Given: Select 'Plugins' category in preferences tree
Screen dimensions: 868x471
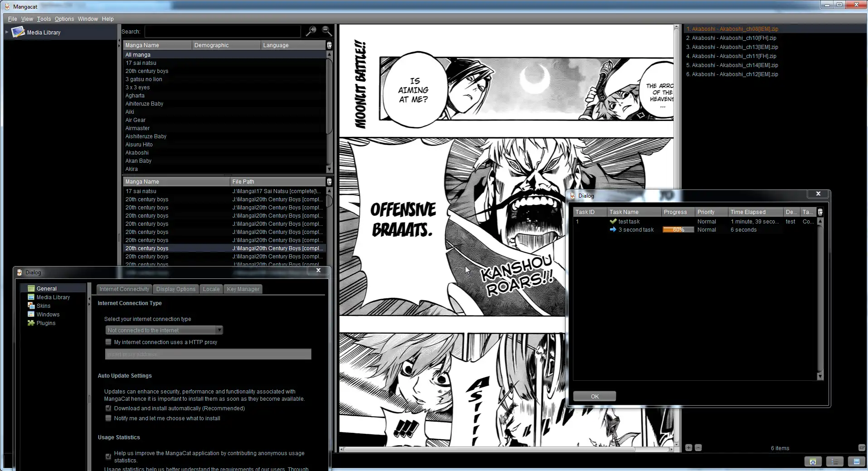Looking at the screenshot, I should click(46, 323).
